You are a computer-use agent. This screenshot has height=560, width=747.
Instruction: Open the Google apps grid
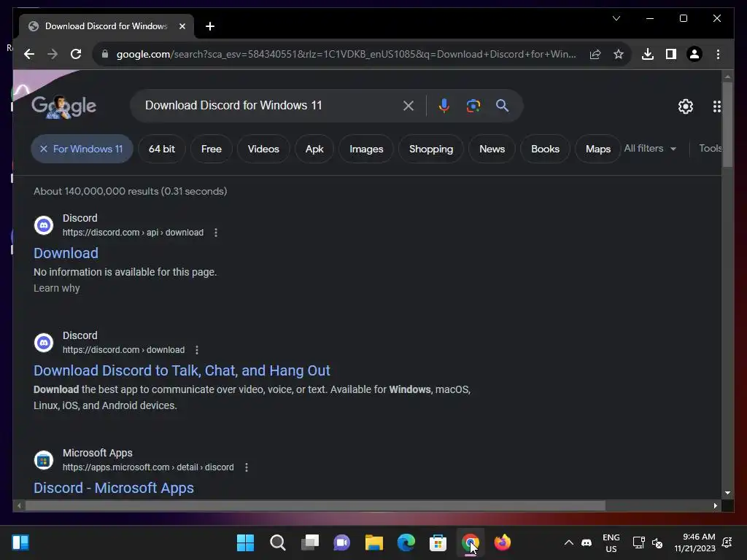(716, 106)
